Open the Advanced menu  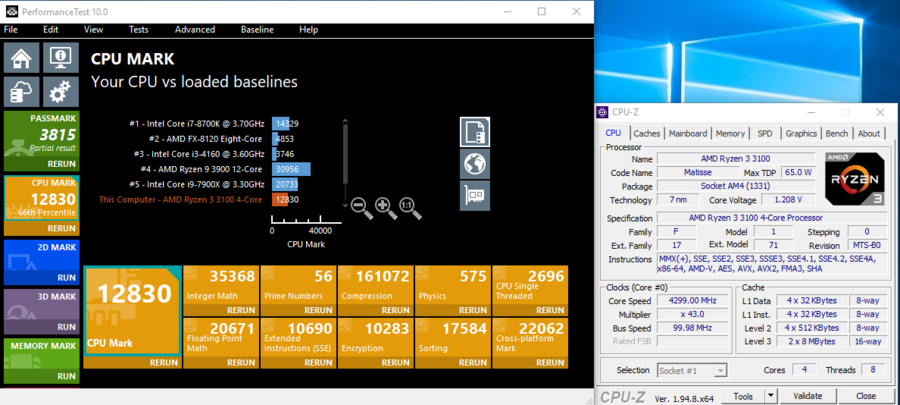click(x=195, y=30)
